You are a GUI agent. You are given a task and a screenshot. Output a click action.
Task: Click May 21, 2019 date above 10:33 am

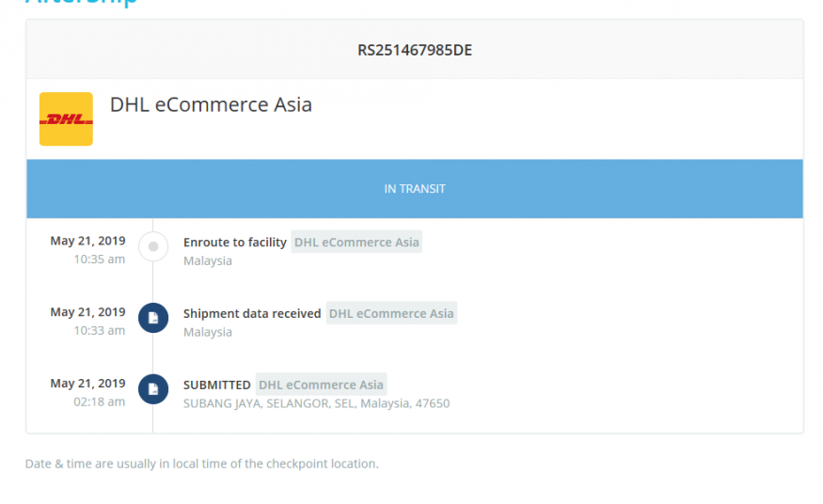pyautogui.click(x=87, y=312)
